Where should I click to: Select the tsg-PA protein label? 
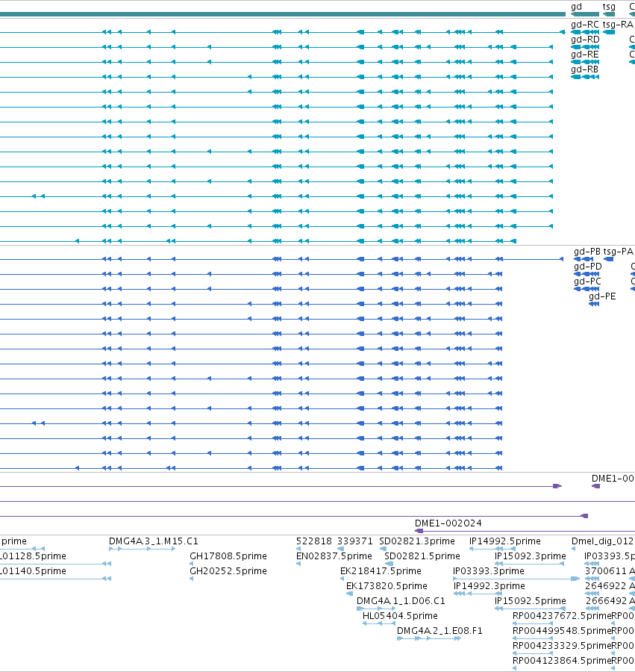619,252
